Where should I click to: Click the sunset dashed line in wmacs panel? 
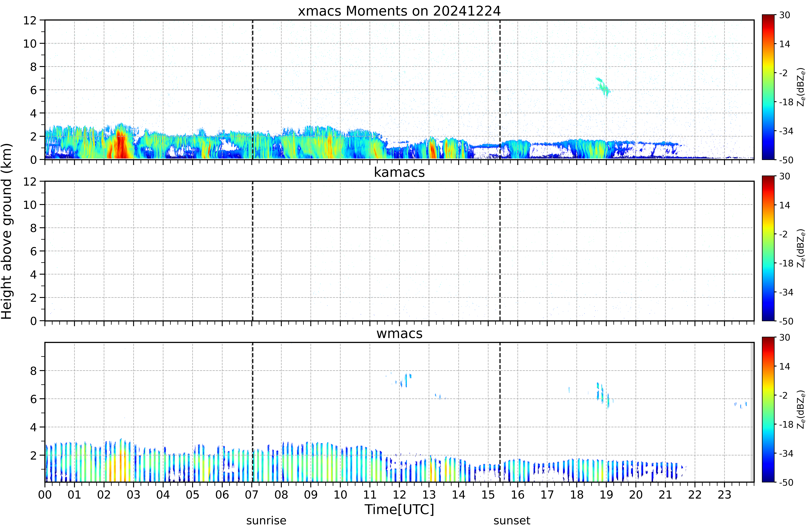pos(500,412)
